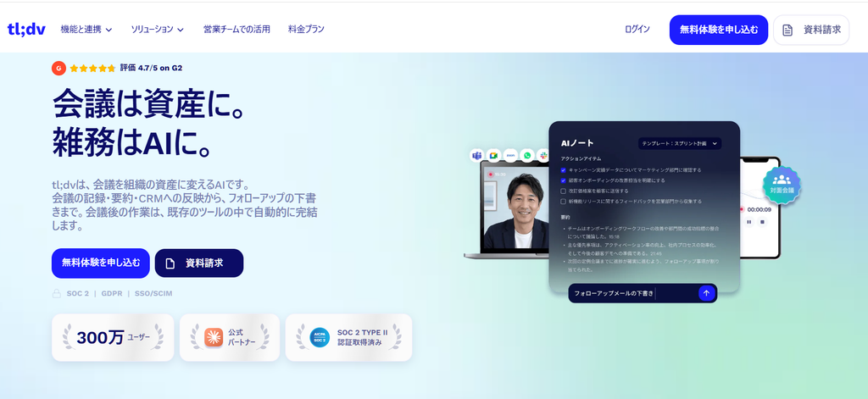Open the テンプレート：スプリント計画 dropdown
868x399 pixels.
(x=680, y=143)
